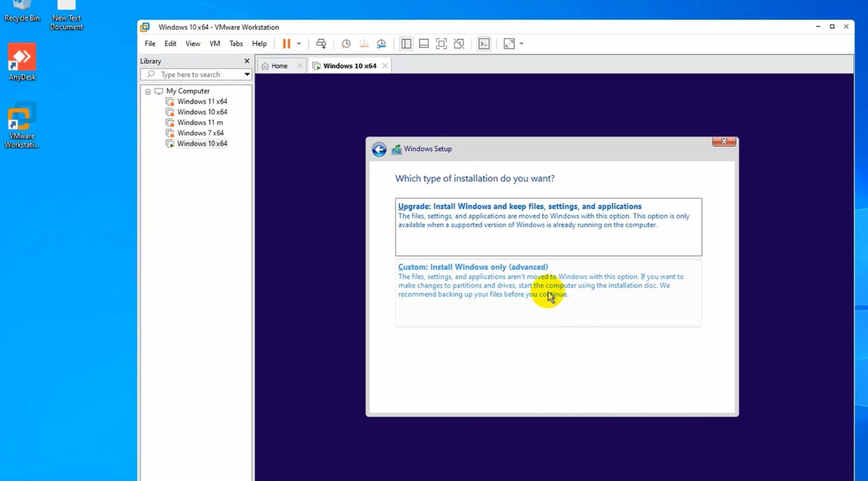The width and height of the screenshot is (868, 481).
Task: Take a snapshot of this VM
Action: click(x=346, y=44)
